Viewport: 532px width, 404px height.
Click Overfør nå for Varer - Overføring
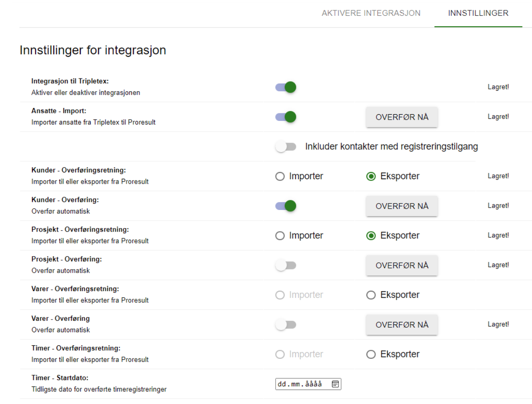[x=402, y=325]
